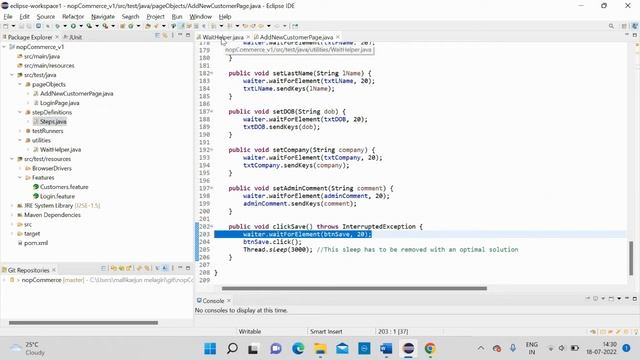Open Package Explorer view menu (three dots)

click(x=173, y=36)
